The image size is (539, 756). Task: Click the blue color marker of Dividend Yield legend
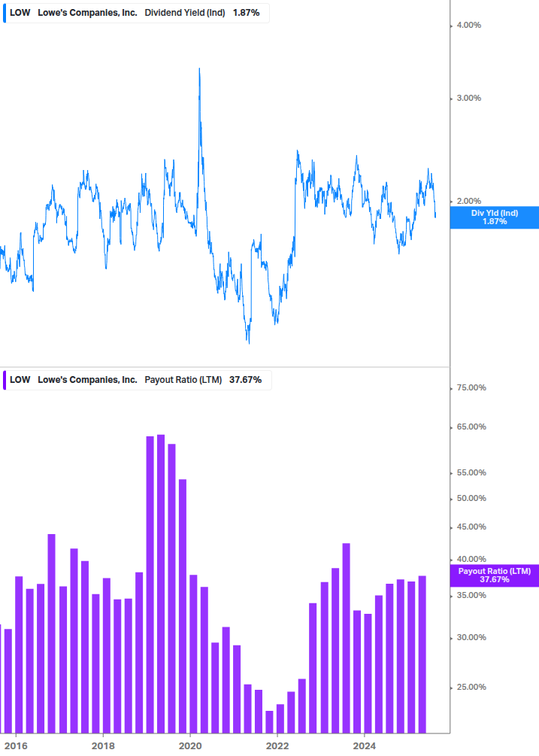tap(5, 13)
